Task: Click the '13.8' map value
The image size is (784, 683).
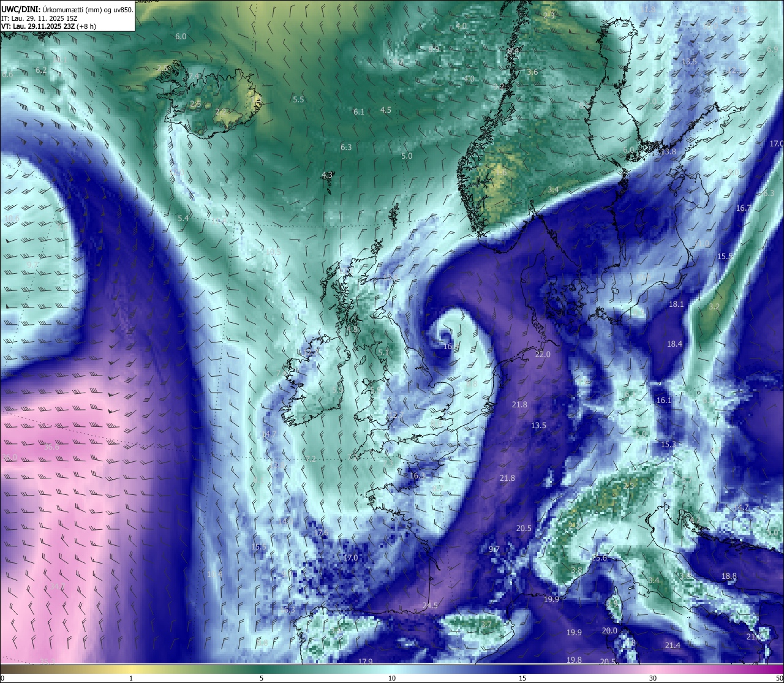Action: click(668, 152)
